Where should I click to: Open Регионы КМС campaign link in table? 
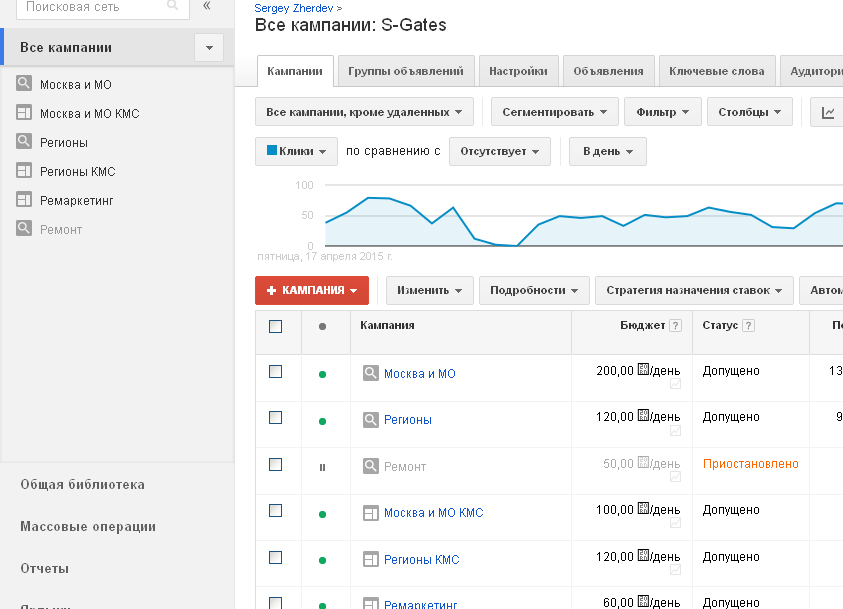click(422, 560)
